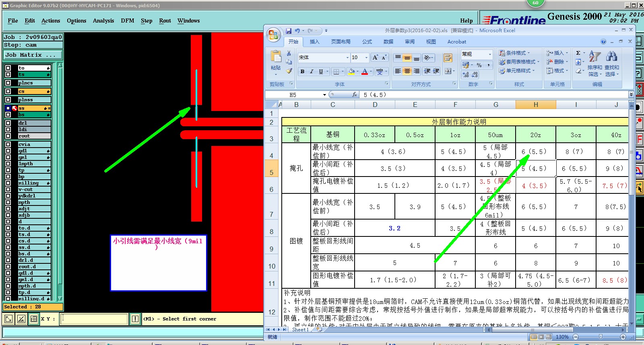The height and width of the screenshot is (345, 644).
Task: Switch to the 页面布局 ribbon tab
Action: coord(341,41)
